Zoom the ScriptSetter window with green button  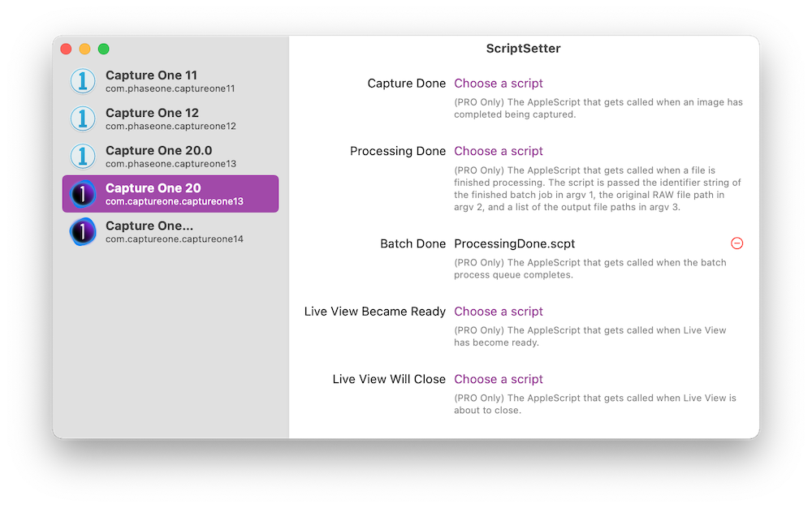coord(104,49)
